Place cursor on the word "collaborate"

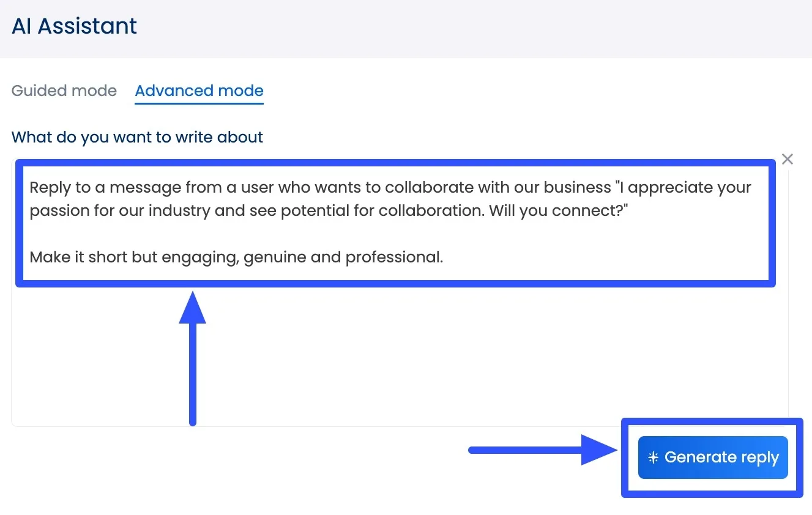pyautogui.click(x=423, y=187)
